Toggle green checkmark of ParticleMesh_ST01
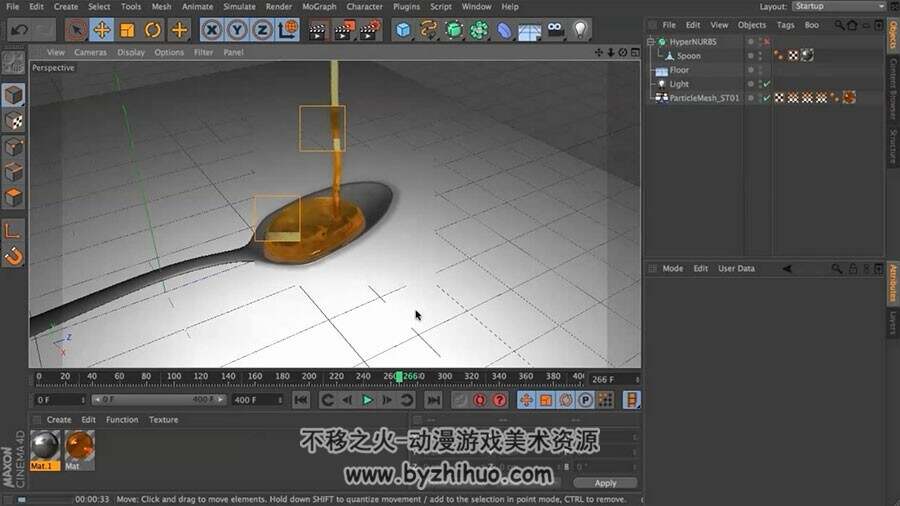This screenshot has height=506, width=900. click(766, 98)
